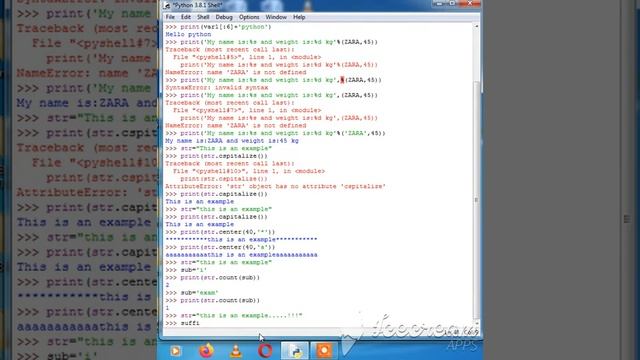Screen dimensions: 640x360
Task: Click the red highlighted syntax error character
Action: tap(342, 80)
